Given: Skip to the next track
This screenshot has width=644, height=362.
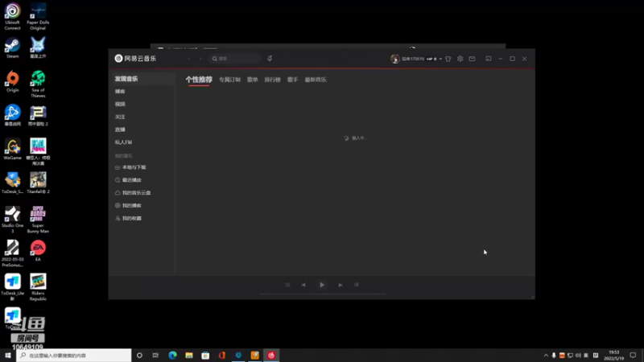Looking at the screenshot, I should click(x=340, y=285).
